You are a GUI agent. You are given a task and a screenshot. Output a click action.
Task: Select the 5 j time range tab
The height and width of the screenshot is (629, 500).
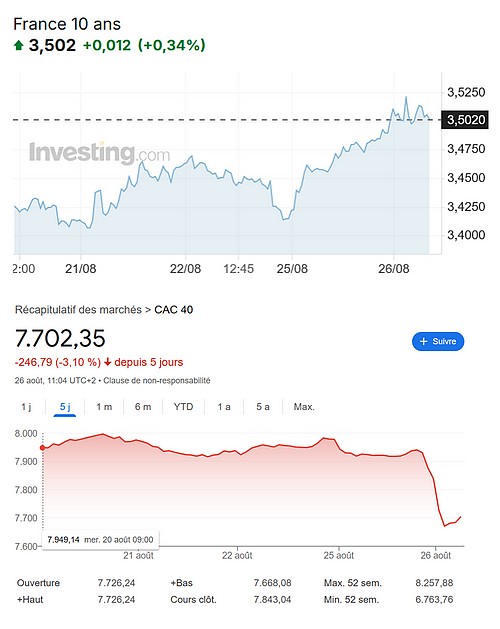pos(65,407)
